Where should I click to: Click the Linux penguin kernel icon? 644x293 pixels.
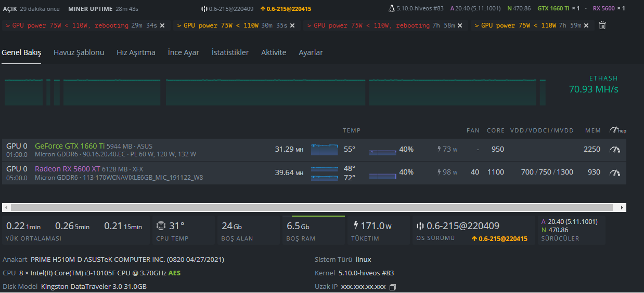(x=391, y=8)
